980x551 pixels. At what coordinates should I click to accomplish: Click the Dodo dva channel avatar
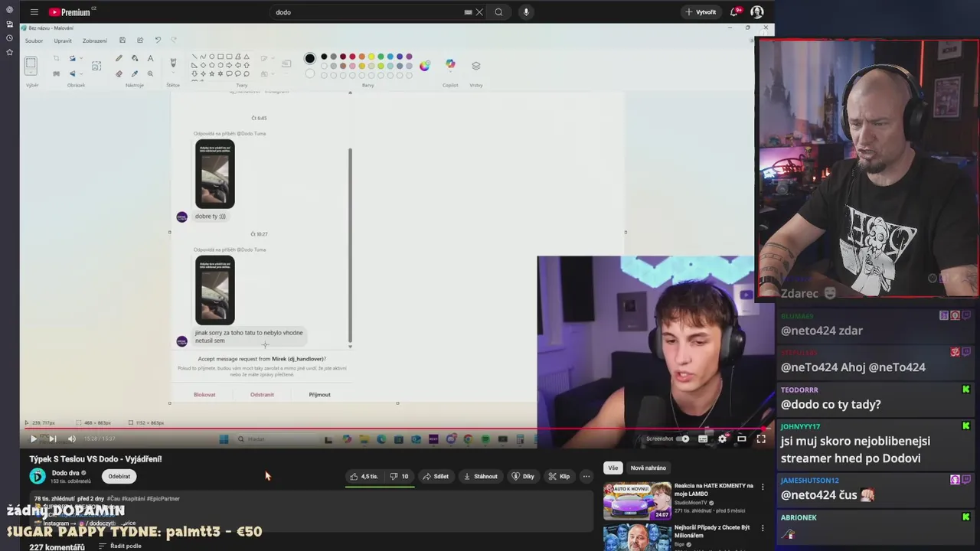[38, 476]
